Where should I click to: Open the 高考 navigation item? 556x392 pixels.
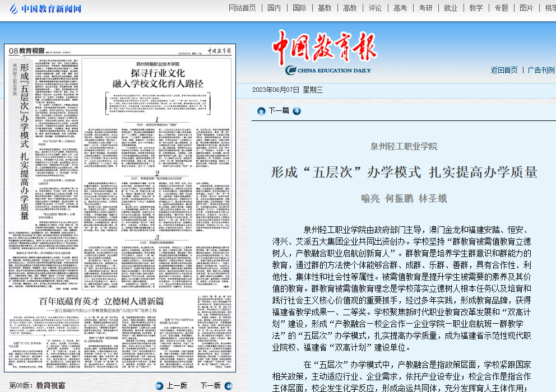click(400, 8)
